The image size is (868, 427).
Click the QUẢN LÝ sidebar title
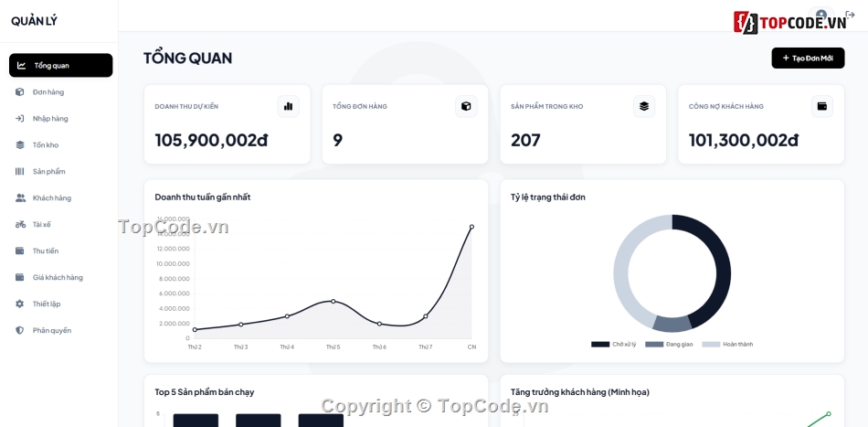click(x=34, y=21)
